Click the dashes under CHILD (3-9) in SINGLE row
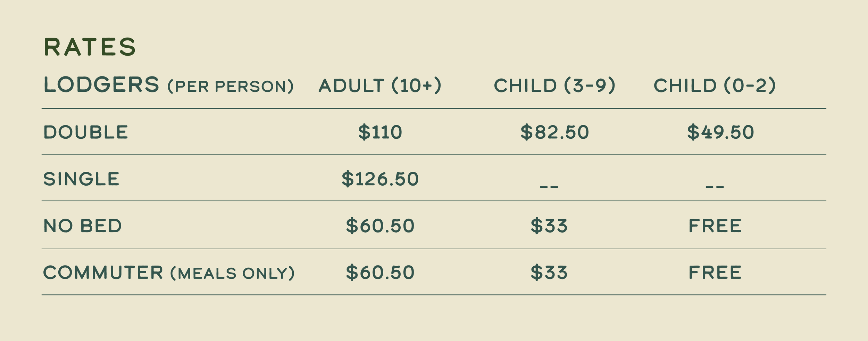 [x=549, y=187]
